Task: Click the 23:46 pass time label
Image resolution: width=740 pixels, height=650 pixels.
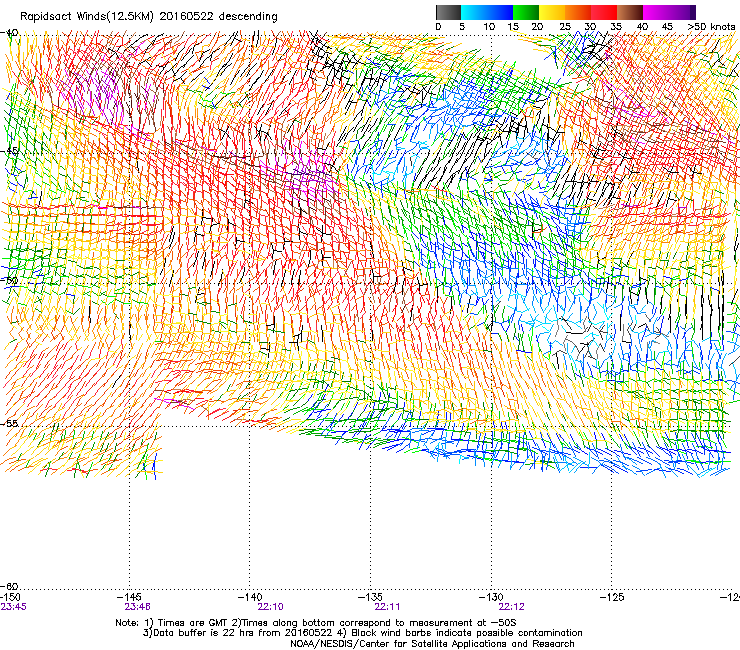Action: (137, 607)
